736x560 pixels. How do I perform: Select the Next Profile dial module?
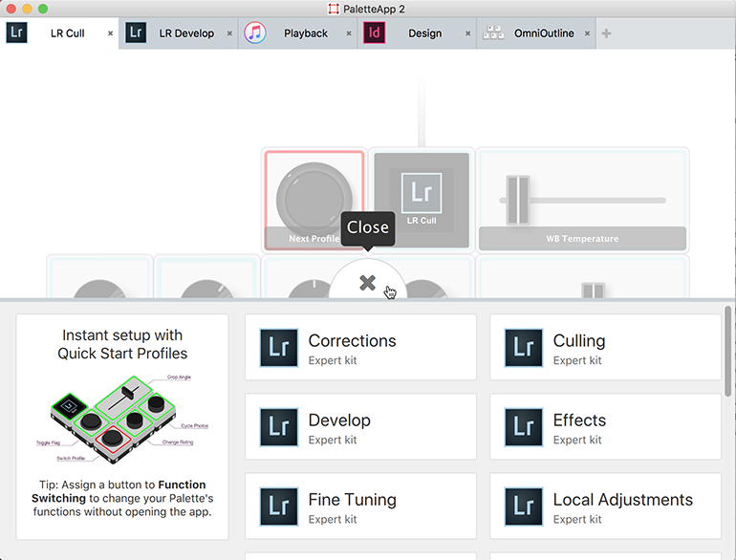pyautogui.click(x=314, y=200)
